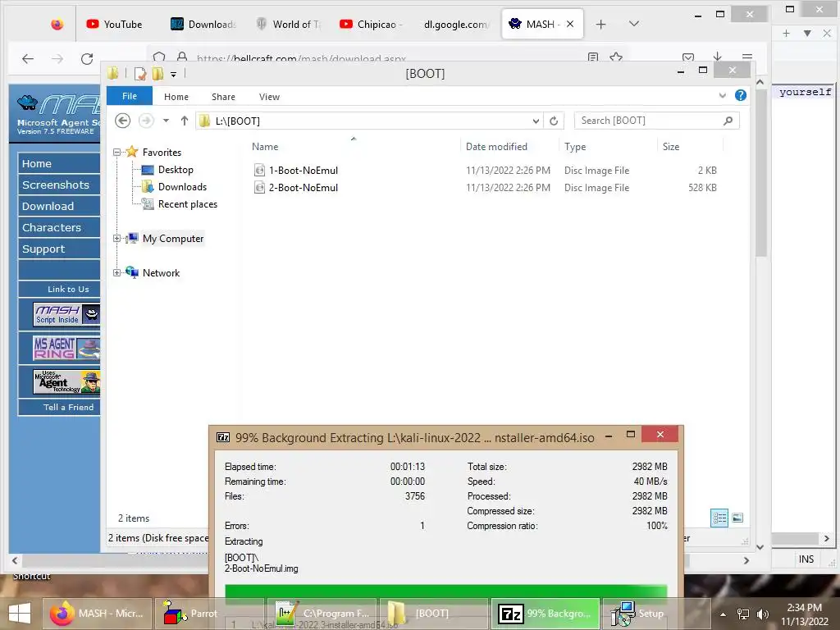Expand the Network tree node
This screenshot has width=840, height=630.
click(116, 272)
